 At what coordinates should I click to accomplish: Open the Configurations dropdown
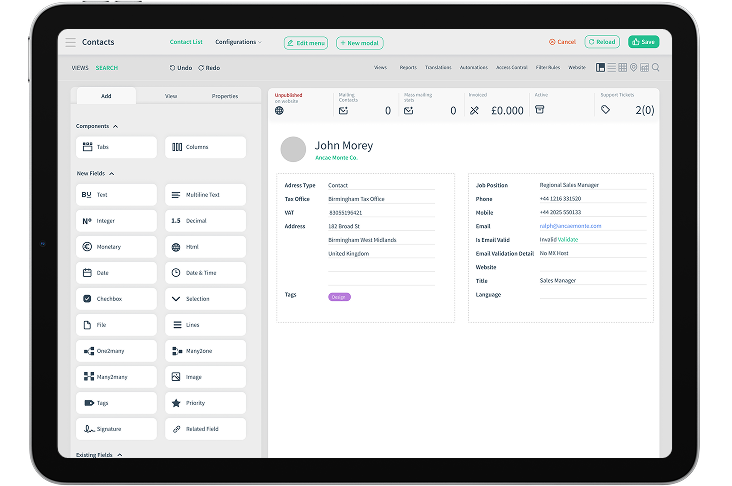(238, 42)
